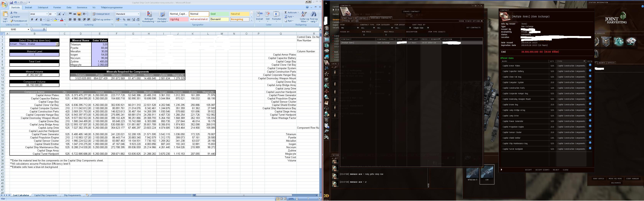This screenshot has width=644, height=201.
Task: Toggle Ombryd tekst wrap text
Action: click(101, 14)
